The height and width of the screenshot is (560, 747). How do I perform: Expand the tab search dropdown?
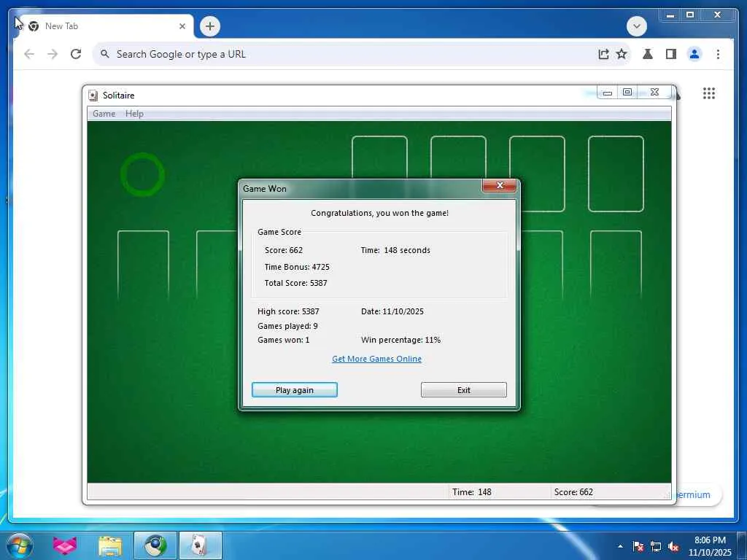click(636, 26)
